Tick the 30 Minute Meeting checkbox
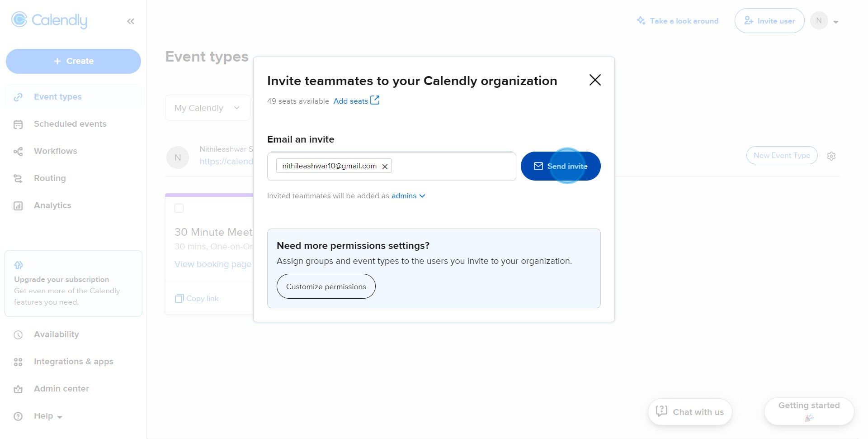This screenshot has height=439, width=868. (x=179, y=208)
